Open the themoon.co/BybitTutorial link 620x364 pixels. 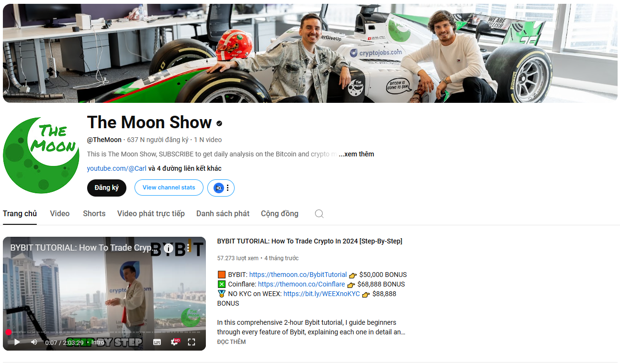(x=298, y=275)
